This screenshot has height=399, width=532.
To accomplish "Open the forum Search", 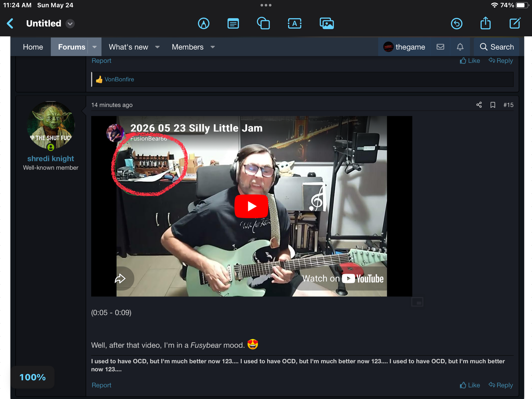I will click(497, 47).
